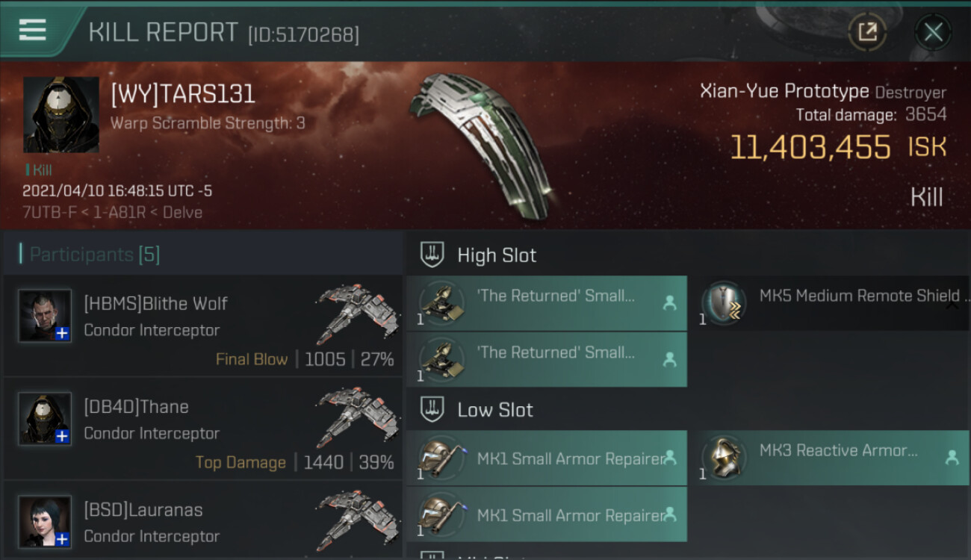
Task: Select MK3 Reactive Armor module icon
Action: pos(723,457)
